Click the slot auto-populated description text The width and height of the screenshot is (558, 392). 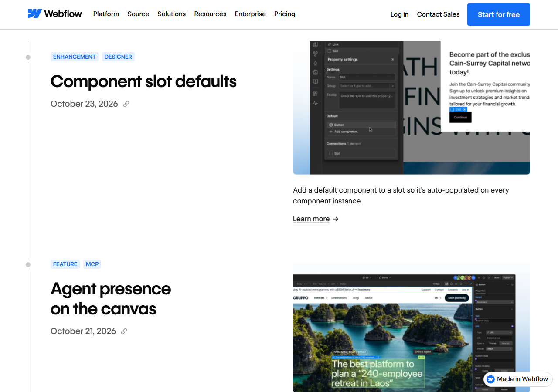(401, 196)
